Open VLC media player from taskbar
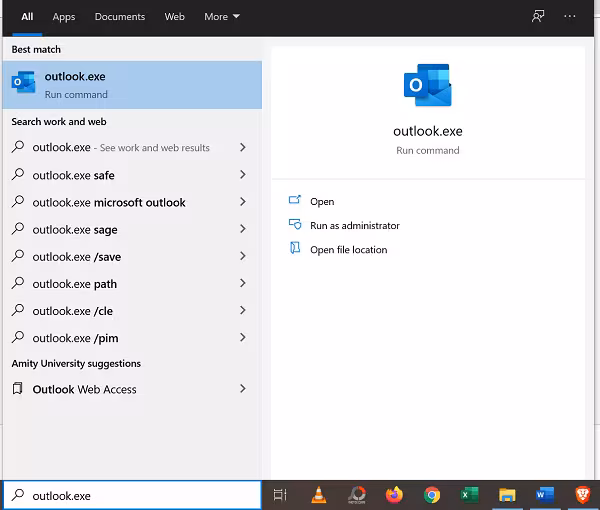Image resolution: width=600 pixels, height=510 pixels. pyautogui.click(x=319, y=494)
